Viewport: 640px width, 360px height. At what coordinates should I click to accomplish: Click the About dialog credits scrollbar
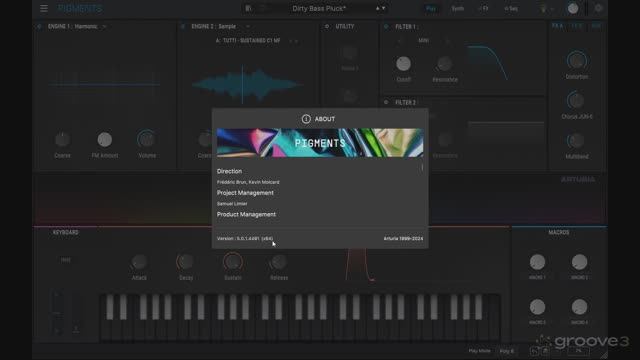(422, 167)
